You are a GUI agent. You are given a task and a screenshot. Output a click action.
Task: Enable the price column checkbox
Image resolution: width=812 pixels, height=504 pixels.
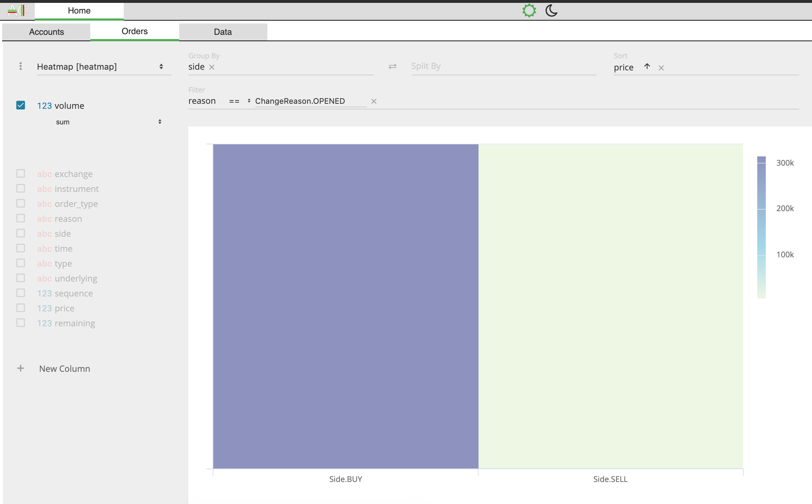20,308
